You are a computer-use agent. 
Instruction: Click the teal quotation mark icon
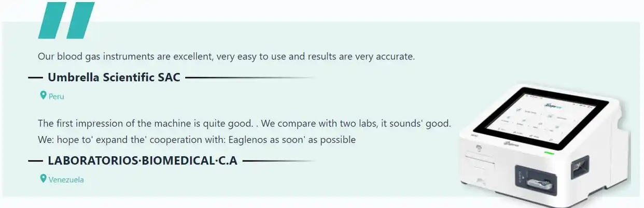tap(66, 20)
